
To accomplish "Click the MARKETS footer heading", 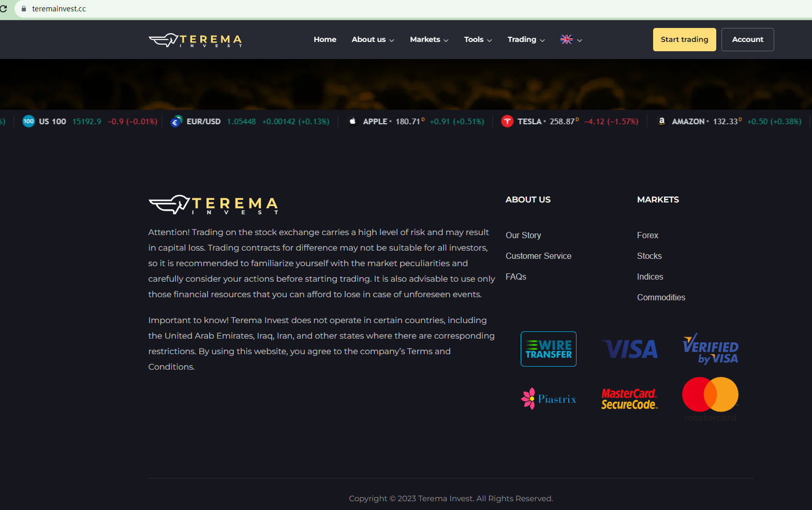I will click(x=658, y=199).
